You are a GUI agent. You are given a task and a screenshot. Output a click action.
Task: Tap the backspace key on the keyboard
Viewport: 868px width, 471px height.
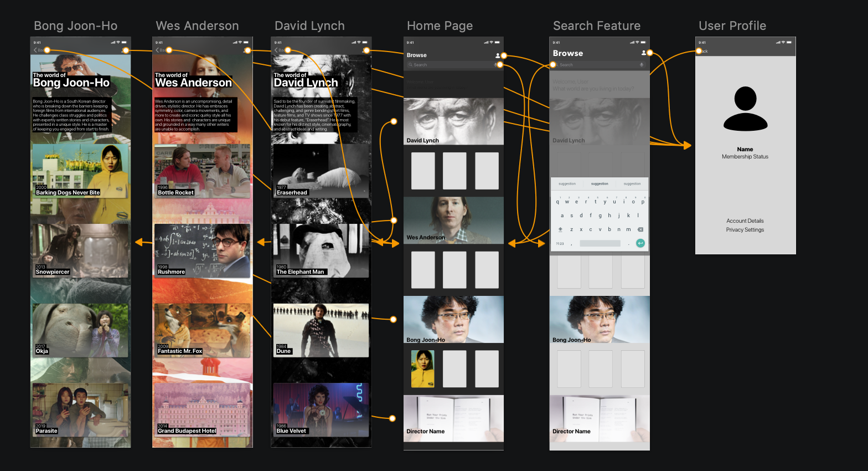pyautogui.click(x=640, y=229)
